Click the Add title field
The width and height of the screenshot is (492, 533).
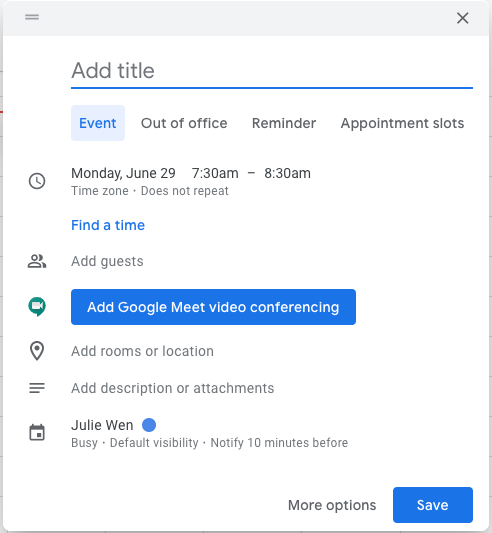coord(272,71)
